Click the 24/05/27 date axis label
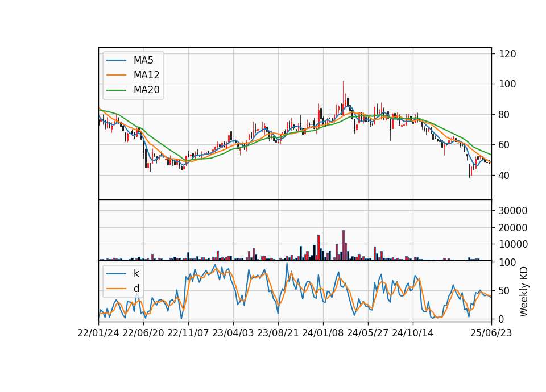Viewport: 546px width, 392px height. click(368, 333)
